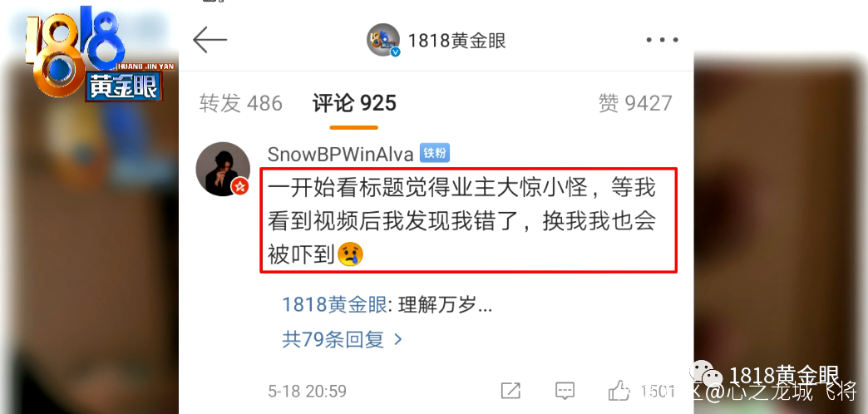Like the comment with thumbs-up icon
The height and width of the screenshot is (414, 868).
click(619, 391)
